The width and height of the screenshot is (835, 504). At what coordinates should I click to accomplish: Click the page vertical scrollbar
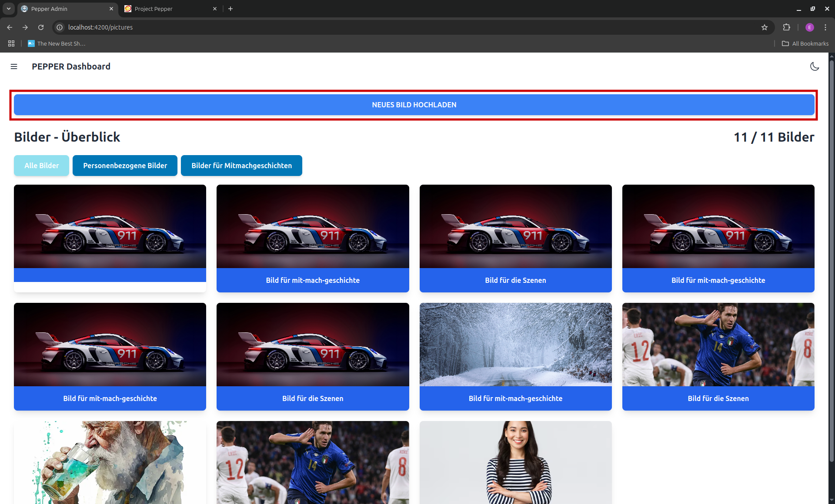[832, 261]
